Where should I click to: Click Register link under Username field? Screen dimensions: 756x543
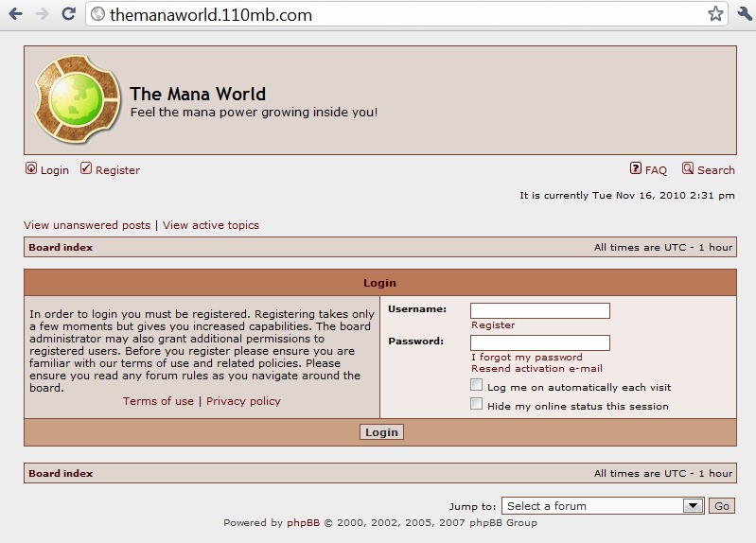[493, 325]
